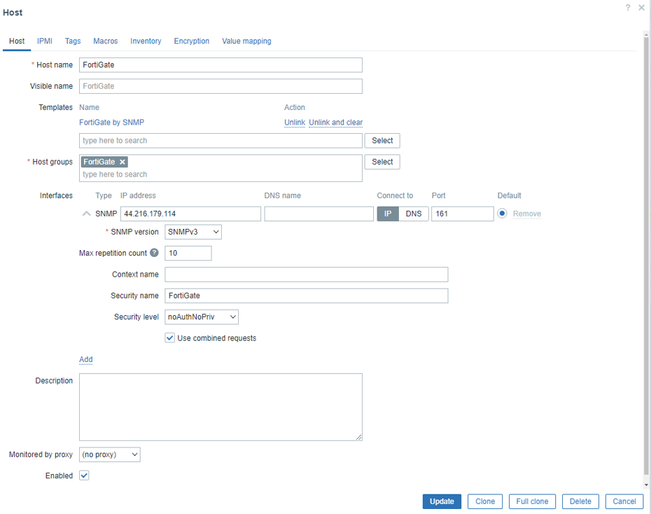Switch to the Encryption tab
651x514 pixels.
pos(191,41)
